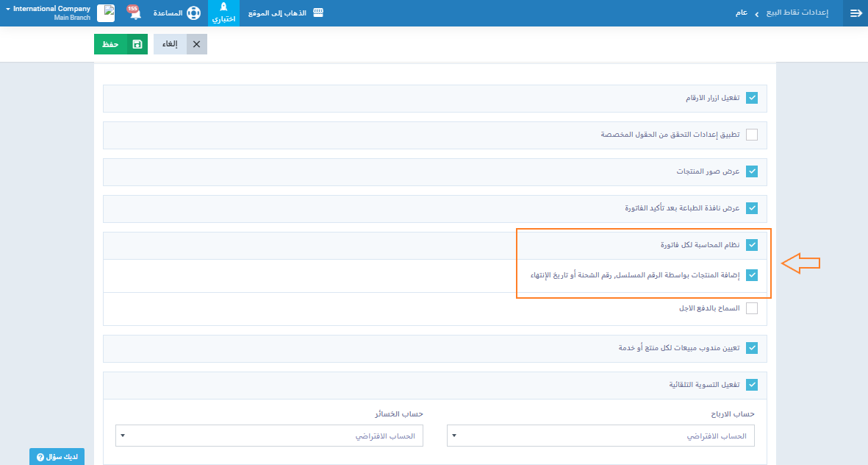The width and height of the screenshot is (868, 465).
Task: Click the storefront icon beside الذهاب إلى الموقع
Action: (x=318, y=13)
